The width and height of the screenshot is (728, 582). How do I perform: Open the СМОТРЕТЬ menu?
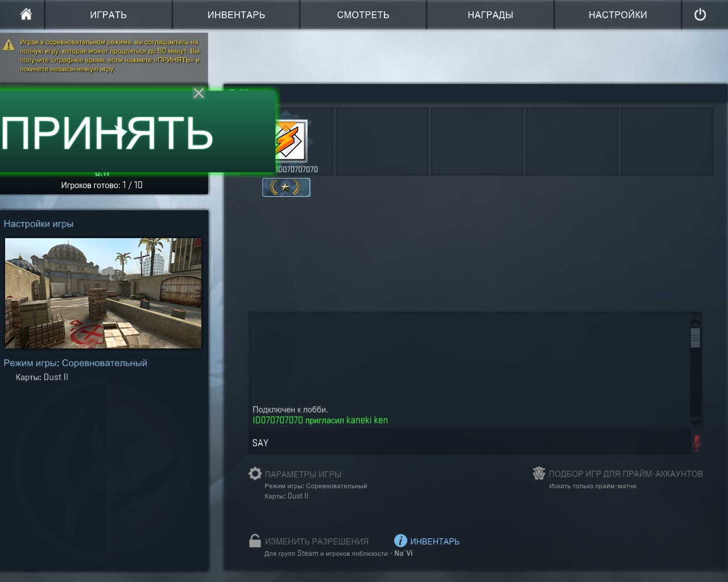pos(363,15)
